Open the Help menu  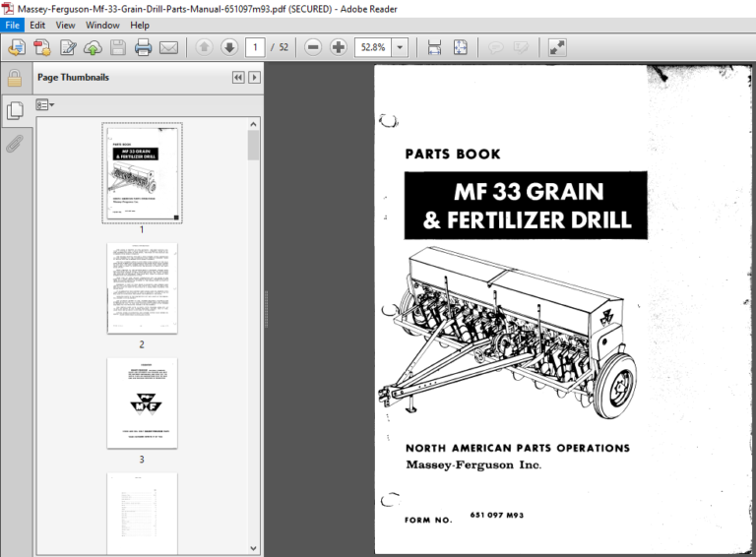tap(140, 25)
